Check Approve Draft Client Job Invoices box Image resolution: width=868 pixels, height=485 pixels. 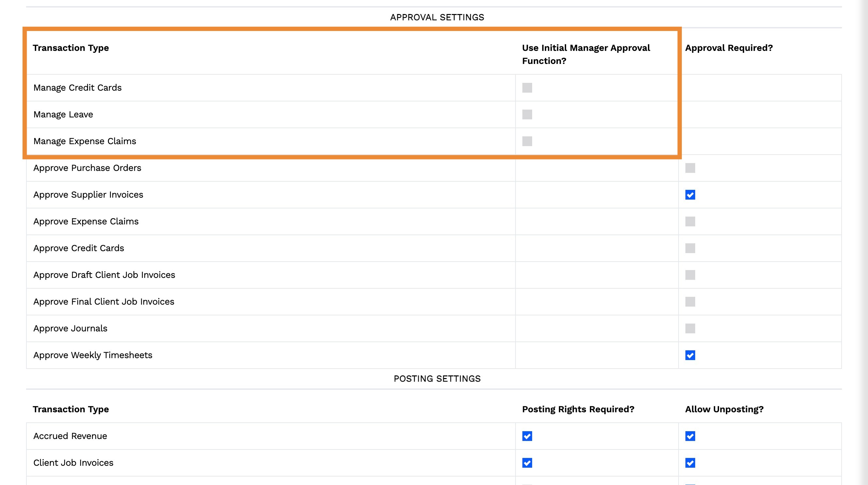pyautogui.click(x=690, y=275)
